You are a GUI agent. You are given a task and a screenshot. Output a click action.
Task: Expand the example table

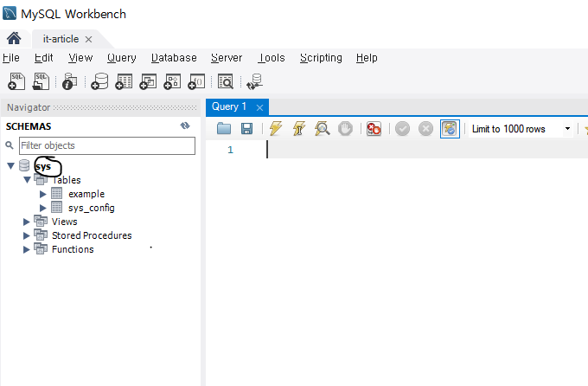coord(42,194)
